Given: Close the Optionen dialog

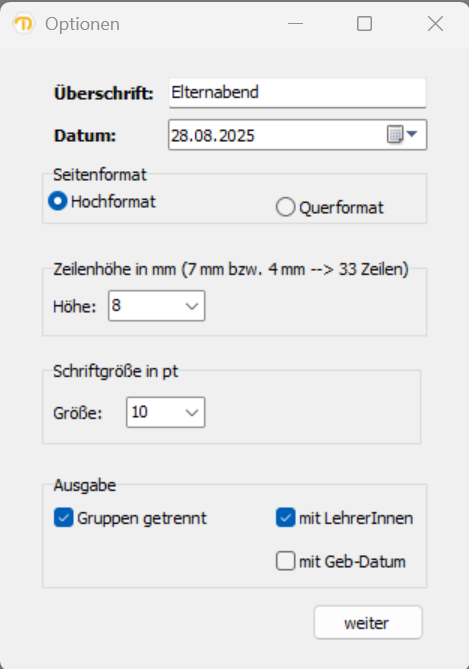Looking at the screenshot, I should tap(435, 23).
